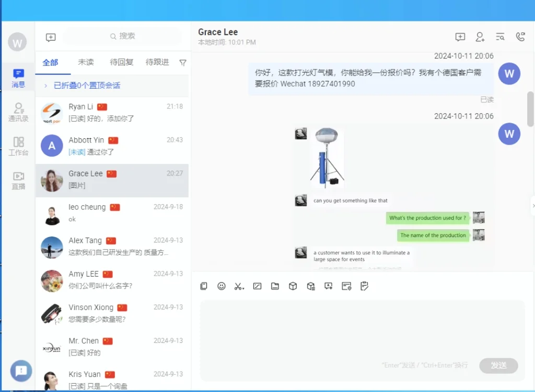Click the "can you get something like that" message

351,200
